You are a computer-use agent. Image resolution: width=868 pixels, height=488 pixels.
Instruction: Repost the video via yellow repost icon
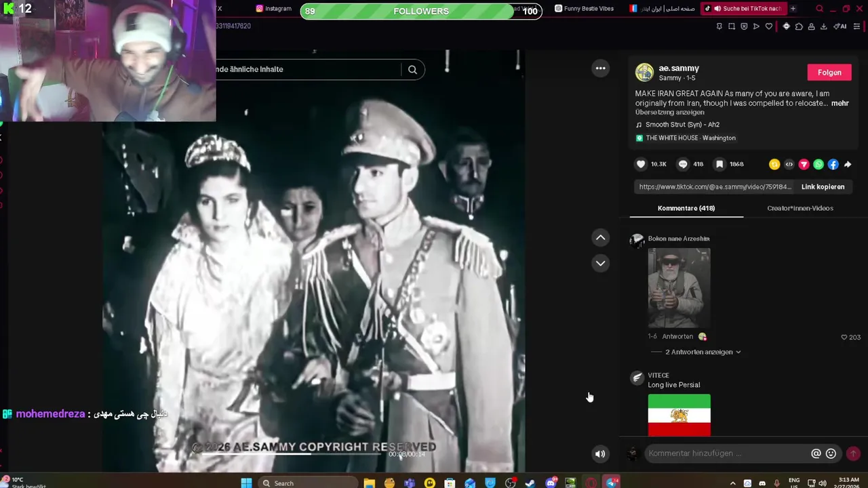(774, 164)
